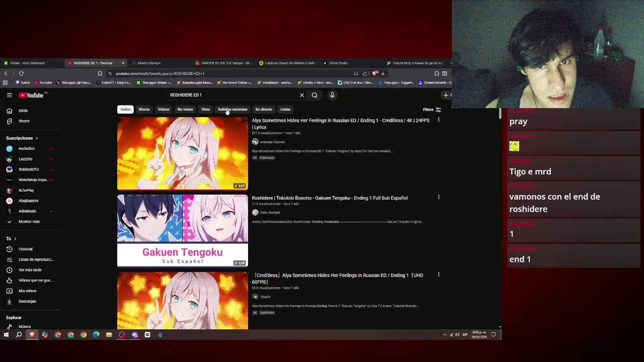The height and width of the screenshot is (362, 644).
Task: Open the notification center icon
Action: 494,335
